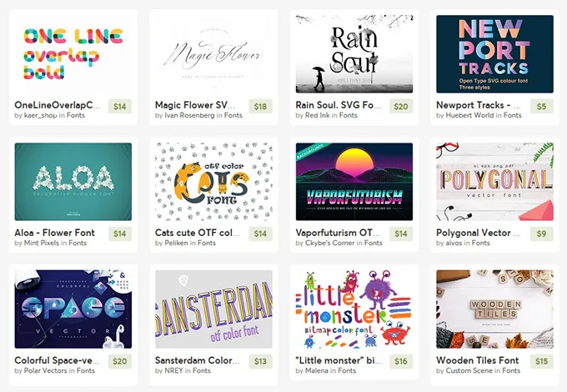Click the Wooden Tiles Font title
Image resolution: width=567 pixels, height=392 pixels.
[x=477, y=360]
